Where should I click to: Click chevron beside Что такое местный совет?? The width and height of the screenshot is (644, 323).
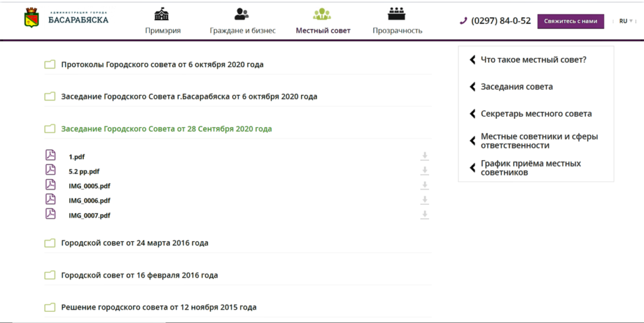click(472, 60)
